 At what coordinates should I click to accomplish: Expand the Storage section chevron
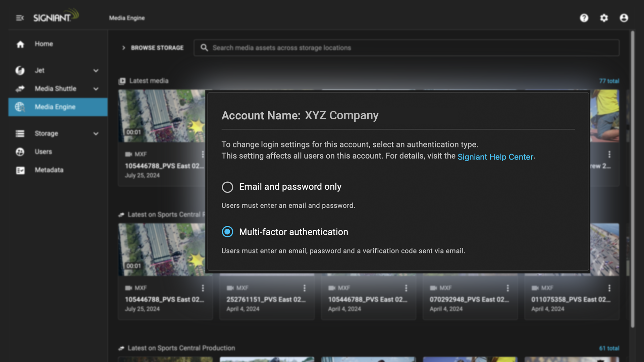[x=96, y=134]
